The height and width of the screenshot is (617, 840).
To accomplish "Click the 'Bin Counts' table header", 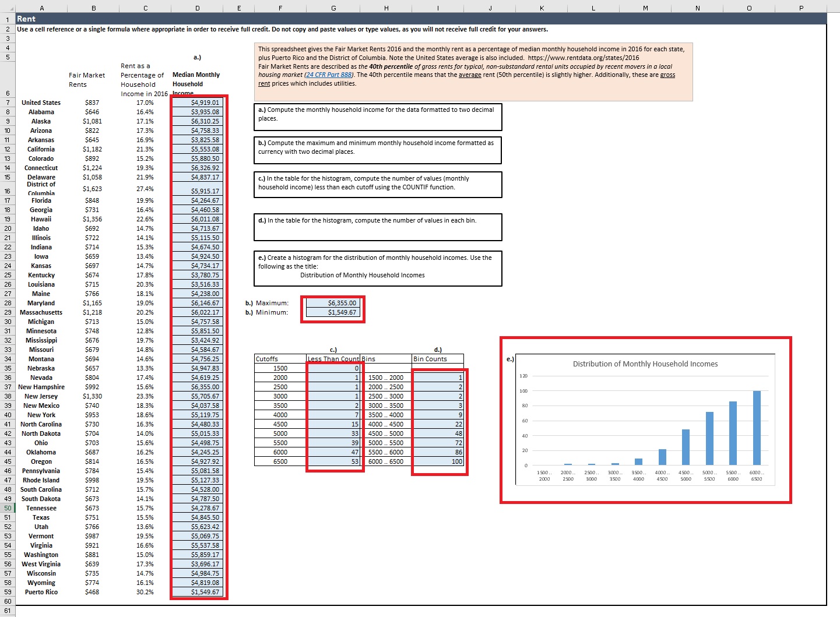I will pyautogui.click(x=438, y=359).
